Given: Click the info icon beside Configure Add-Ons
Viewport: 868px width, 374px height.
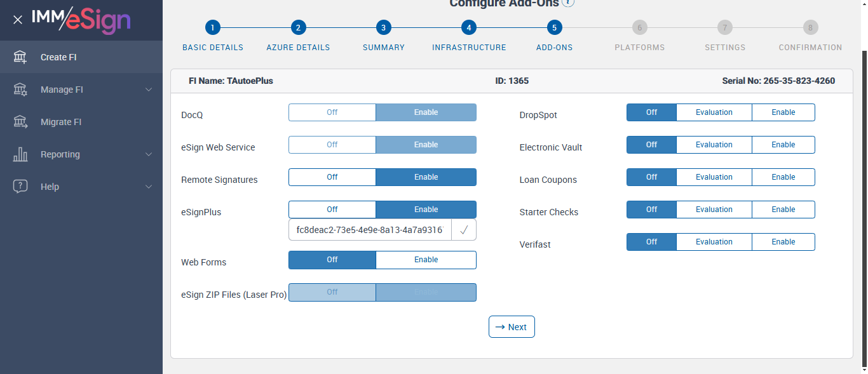Looking at the screenshot, I should pyautogui.click(x=568, y=3).
